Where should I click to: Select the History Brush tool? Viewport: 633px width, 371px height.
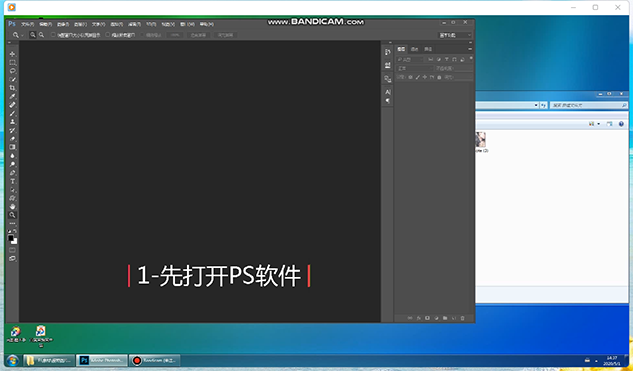point(12,130)
